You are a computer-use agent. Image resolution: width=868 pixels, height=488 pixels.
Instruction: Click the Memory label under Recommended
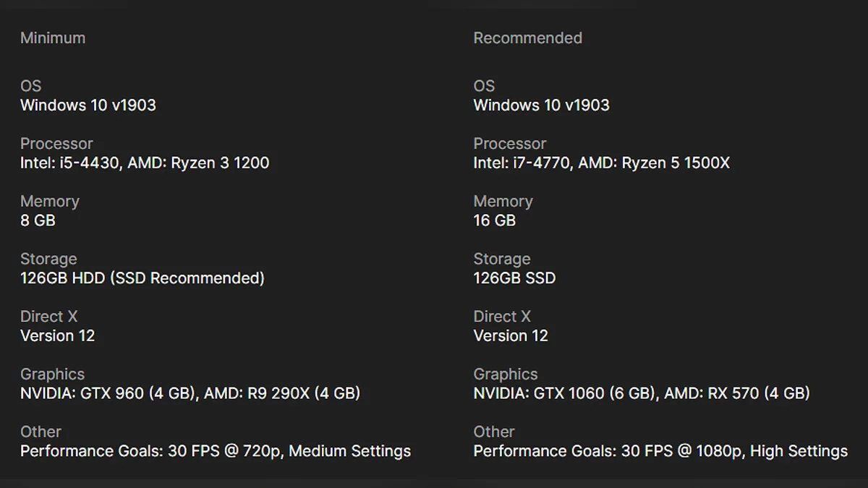click(503, 201)
